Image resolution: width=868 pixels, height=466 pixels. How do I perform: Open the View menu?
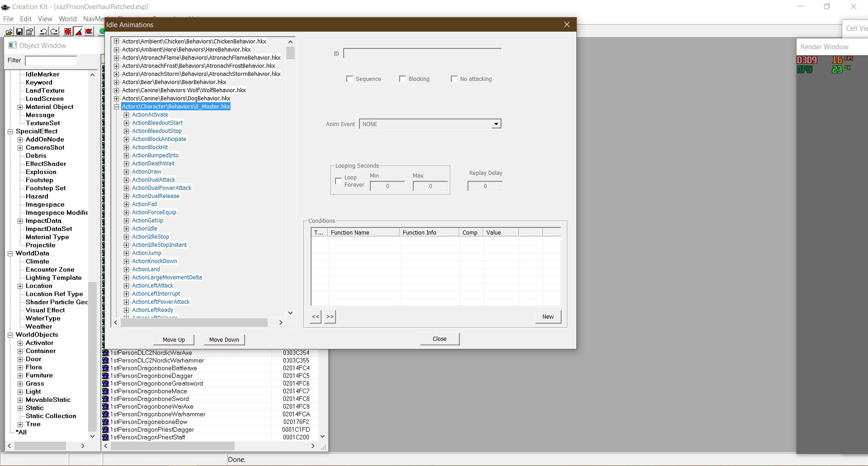coord(45,19)
